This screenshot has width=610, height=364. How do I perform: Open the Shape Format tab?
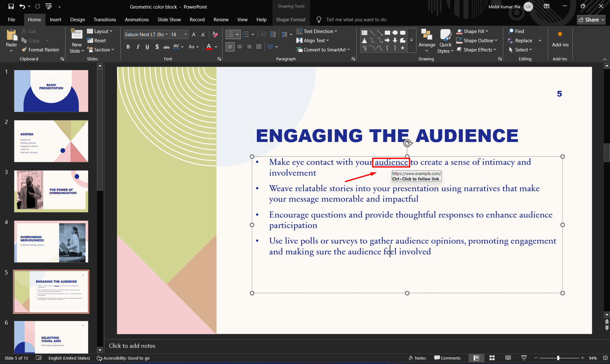pyautogui.click(x=291, y=20)
